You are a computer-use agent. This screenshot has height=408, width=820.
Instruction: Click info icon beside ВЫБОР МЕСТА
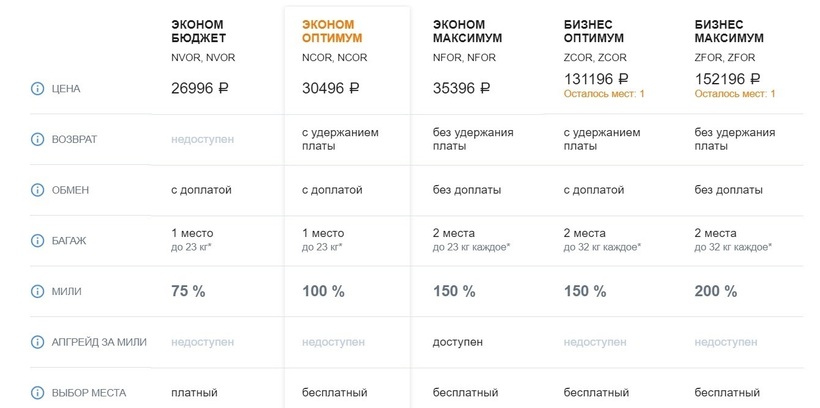point(37,393)
